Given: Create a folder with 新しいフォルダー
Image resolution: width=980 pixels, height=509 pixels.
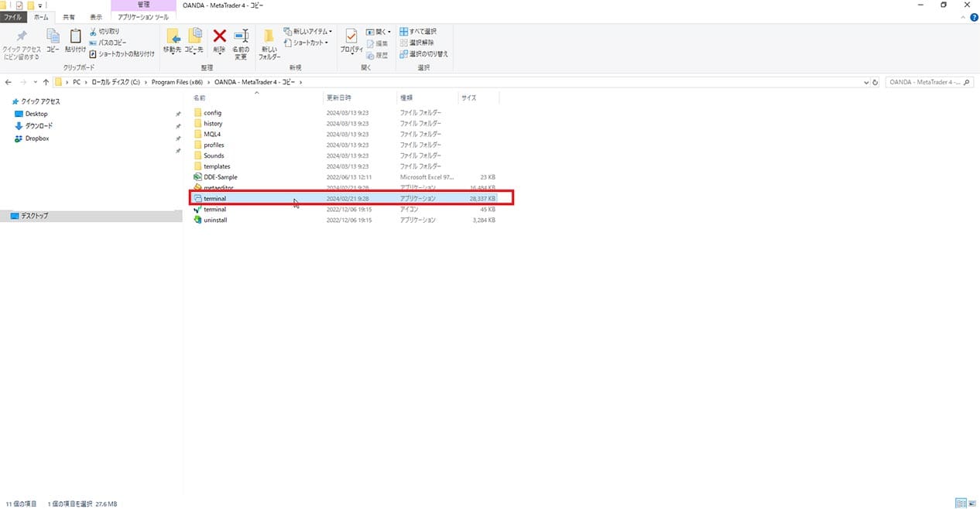Looking at the screenshot, I should point(269,43).
